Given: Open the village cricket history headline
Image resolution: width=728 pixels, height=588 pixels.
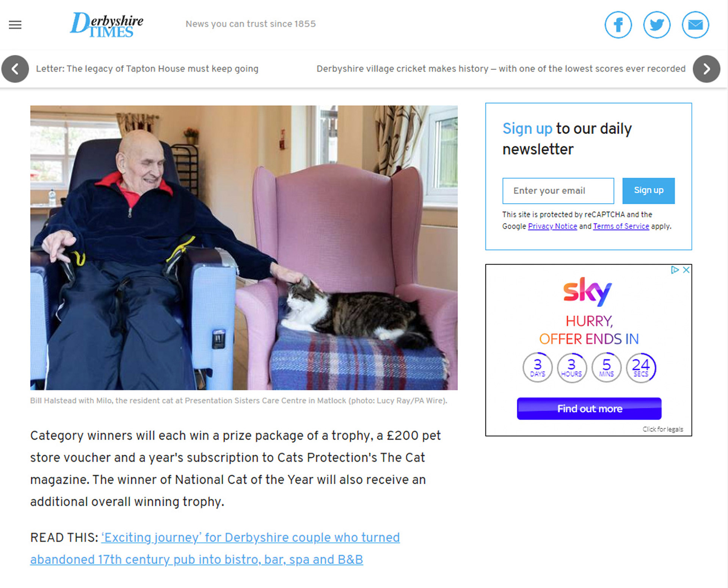Looking at the screenshot, I should coord(501,69).
